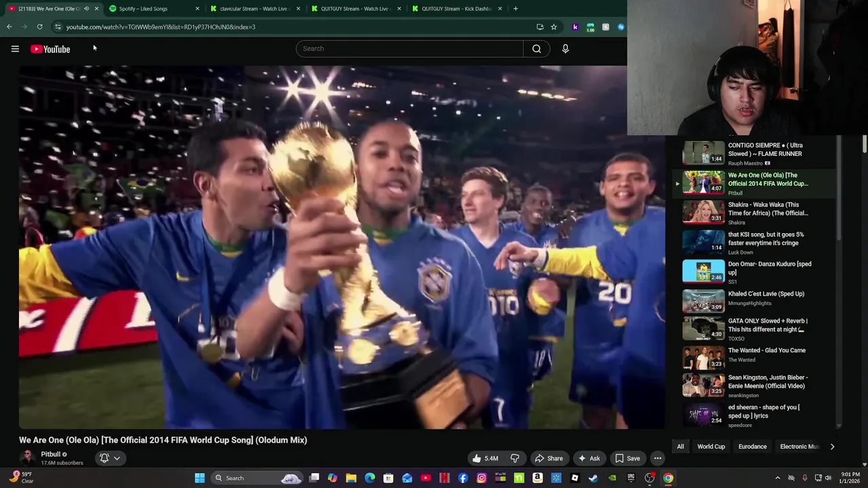Play GATA ONLY Slowed + Reverb
This screenshot has width=868, height=488.
pyautogui.click(x=755, y=329)
